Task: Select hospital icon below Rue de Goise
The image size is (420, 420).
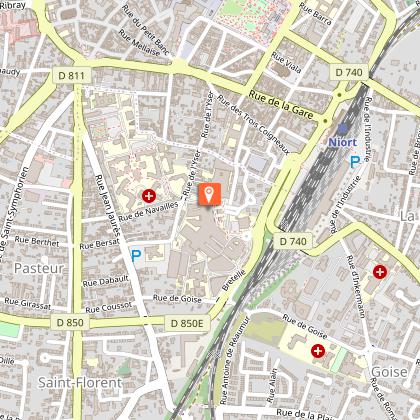Action: pyautogui.click(x=318, y=351)
